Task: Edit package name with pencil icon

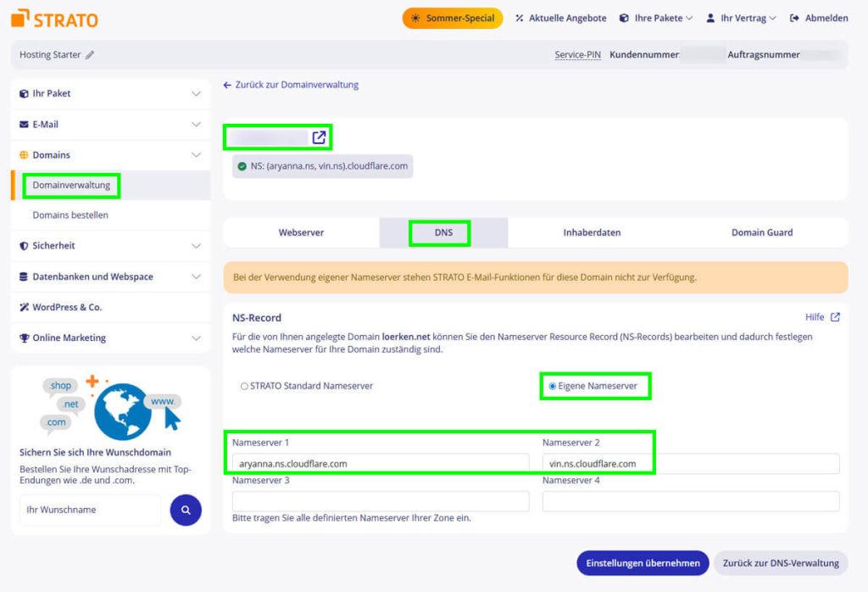Action: (90, 55)
